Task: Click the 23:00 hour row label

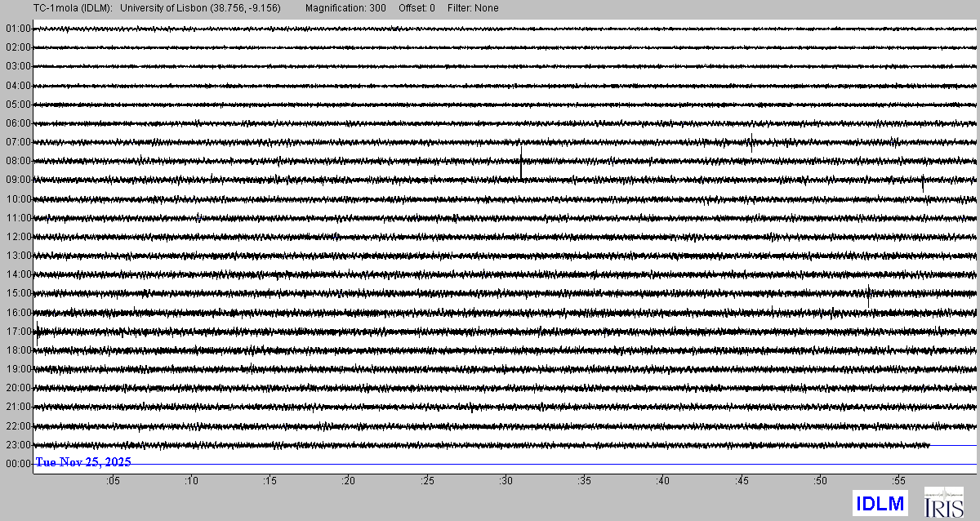Action: pyautogui.click(x=18, y=445)
